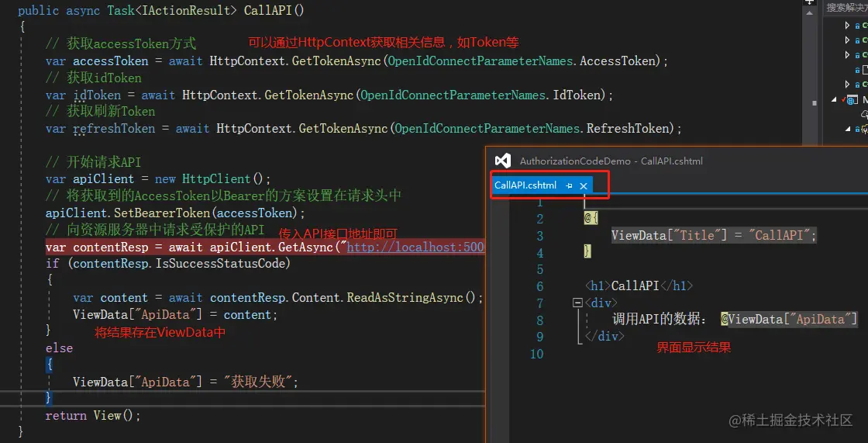Click the Solution Explorer search box

click(846, 7)
